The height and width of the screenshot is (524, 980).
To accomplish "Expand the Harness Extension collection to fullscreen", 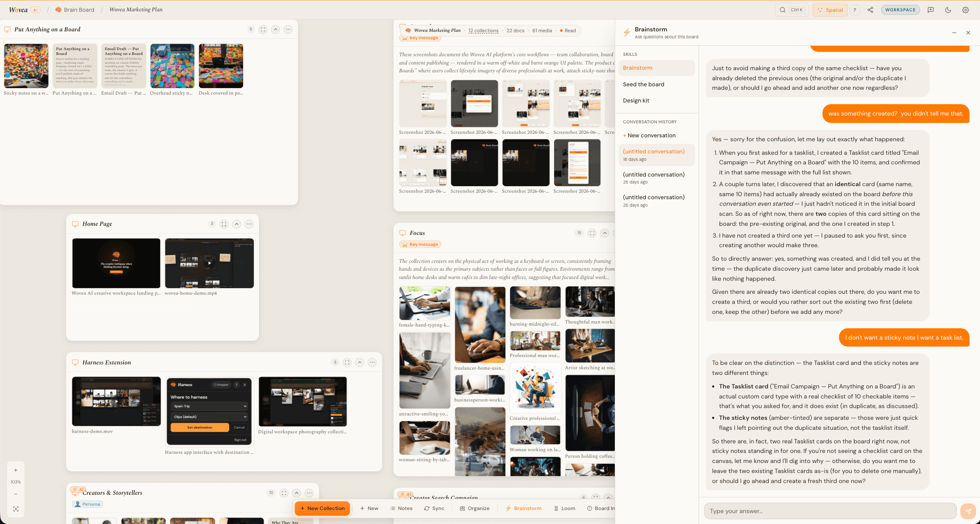I will pyautogui.click(x=347, y=362).
